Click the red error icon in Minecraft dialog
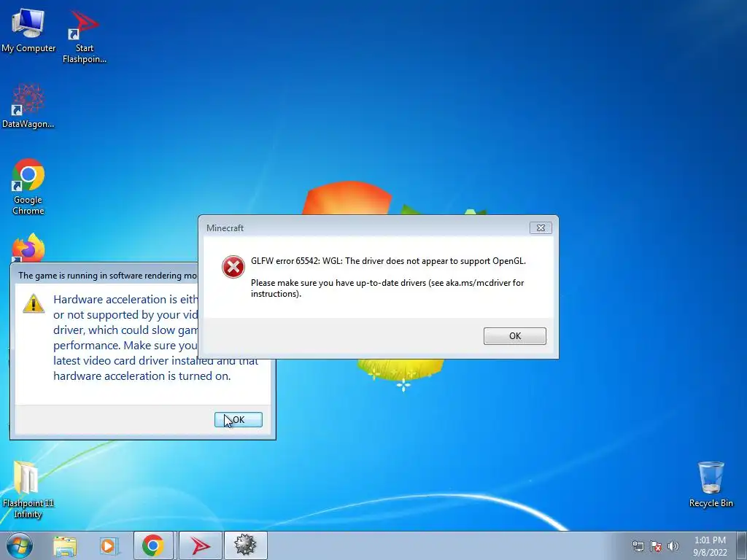This screenshot has height=560, width=747. (233, 267)
